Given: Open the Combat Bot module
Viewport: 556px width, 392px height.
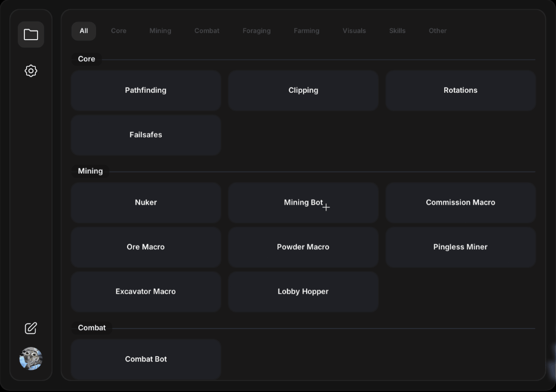Looking at the screenshot, I should [x=146, y=359].
